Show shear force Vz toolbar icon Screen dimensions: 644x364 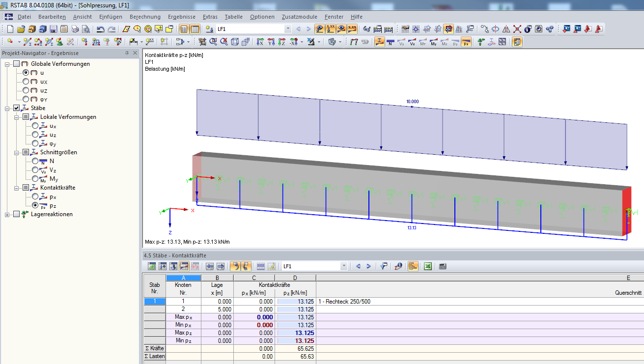(x=412, y=42)
